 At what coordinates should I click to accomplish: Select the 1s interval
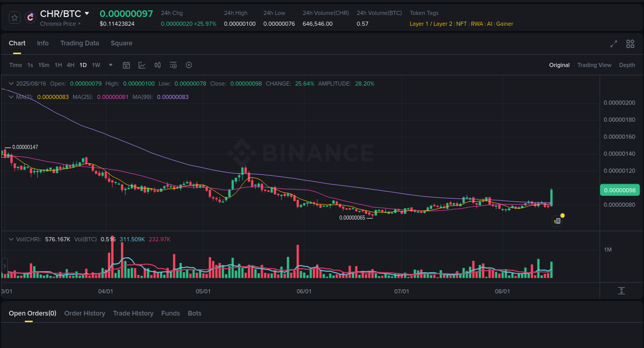[x=30, y=65]
